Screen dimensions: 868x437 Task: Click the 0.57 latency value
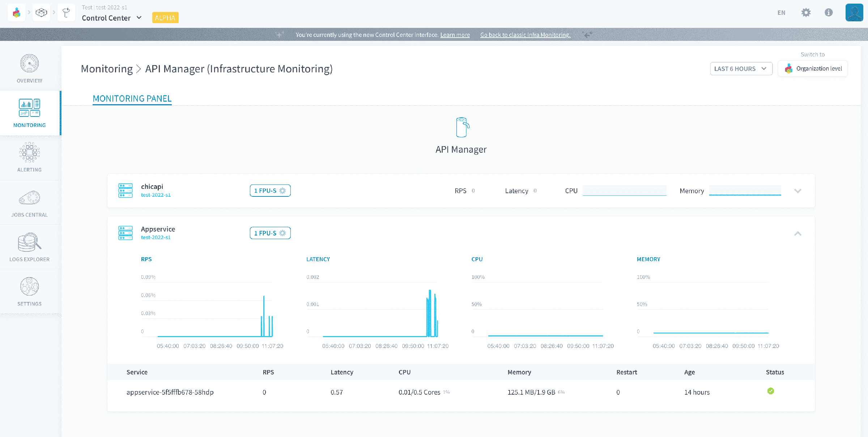pos(337,392)
